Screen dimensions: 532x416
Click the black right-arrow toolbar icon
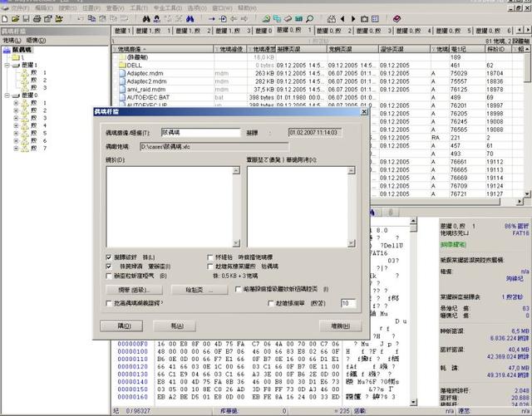coord(353,19)
